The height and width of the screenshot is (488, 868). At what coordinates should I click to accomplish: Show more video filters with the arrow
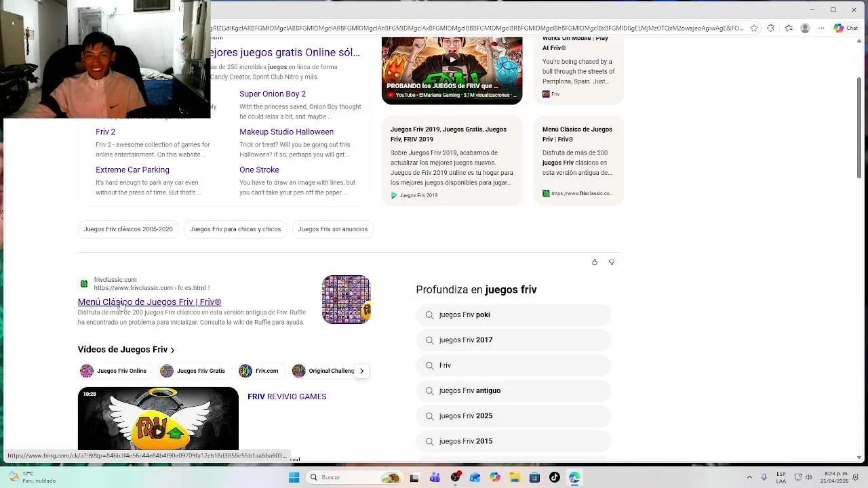pos(361,371)
